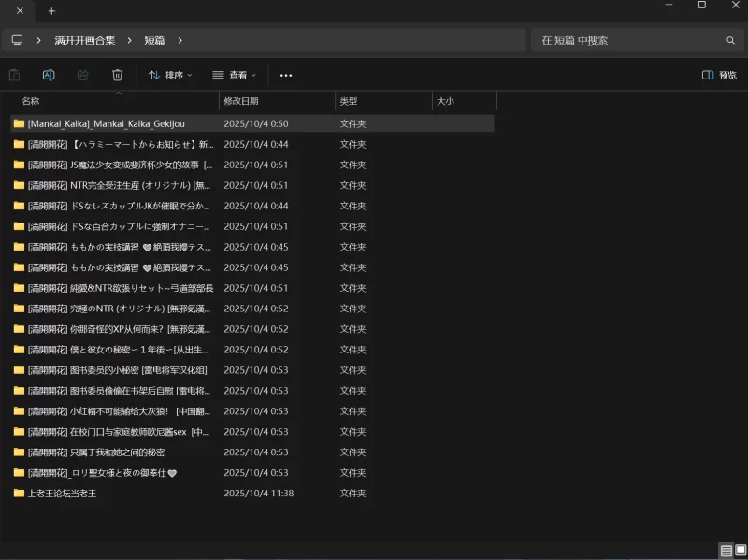The image size is (748, 560).
Task: Click the 在 短篇 中搜索 search box
Action: pyautogui.click(x=626, y=40)
